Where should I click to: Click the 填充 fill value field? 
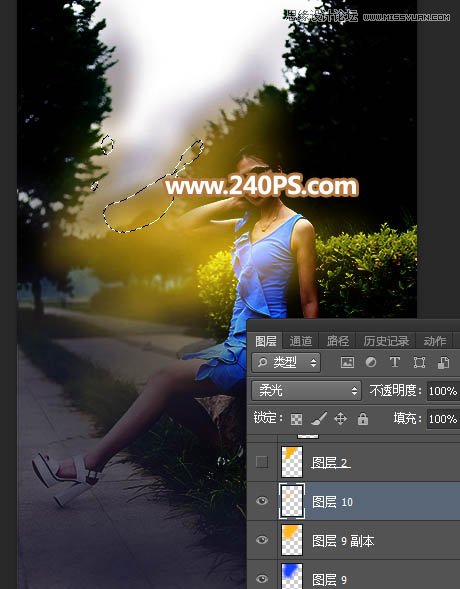(x=443, y=419)
